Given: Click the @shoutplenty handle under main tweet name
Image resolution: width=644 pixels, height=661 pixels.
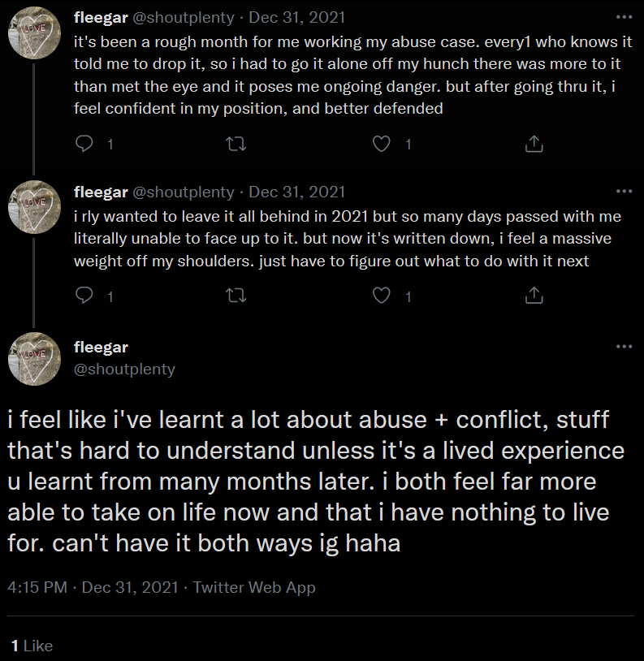Looking at the screenshot, I should (124, 369).
